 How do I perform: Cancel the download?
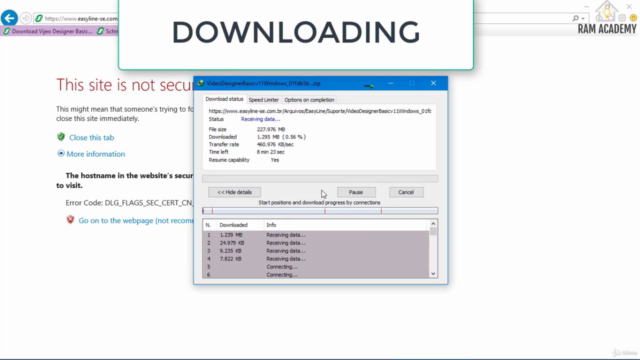[x=406, y=192]
